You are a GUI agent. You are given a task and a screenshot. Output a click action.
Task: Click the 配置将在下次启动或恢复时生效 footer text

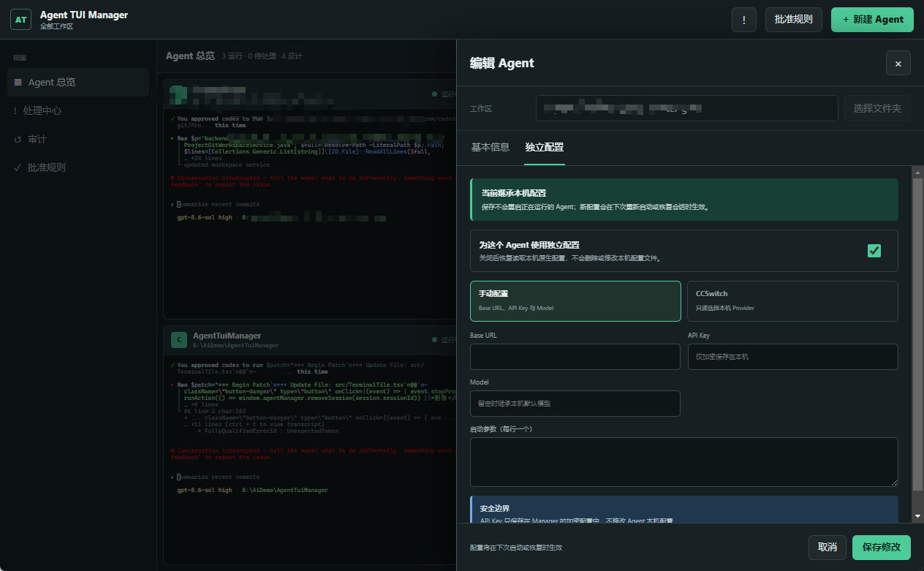tap(516, 548)
